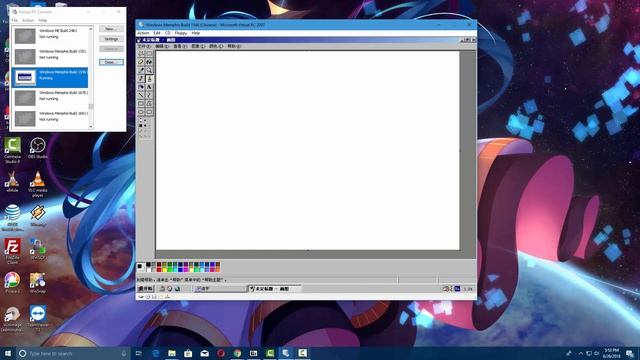Click the Mail taskbar icon
Image resolution: width=640 pixels, height=360 pixels.
204,353
